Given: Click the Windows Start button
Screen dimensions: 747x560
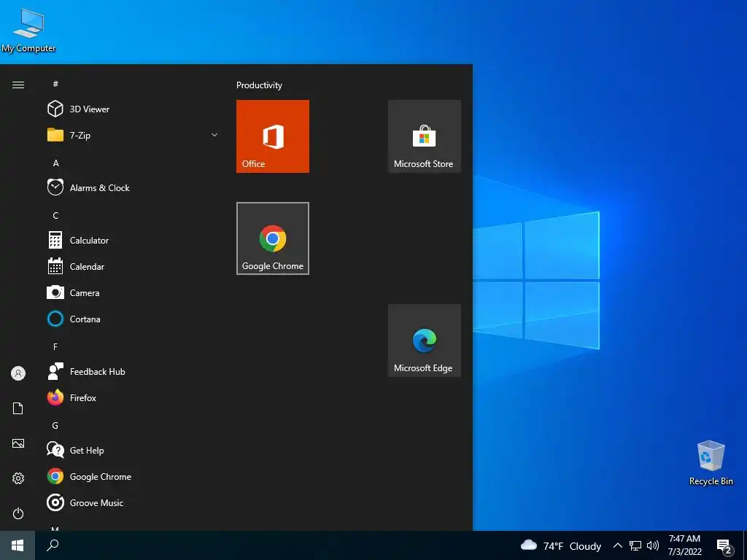Looking at the screenshot, I should [x=18, y=545].
